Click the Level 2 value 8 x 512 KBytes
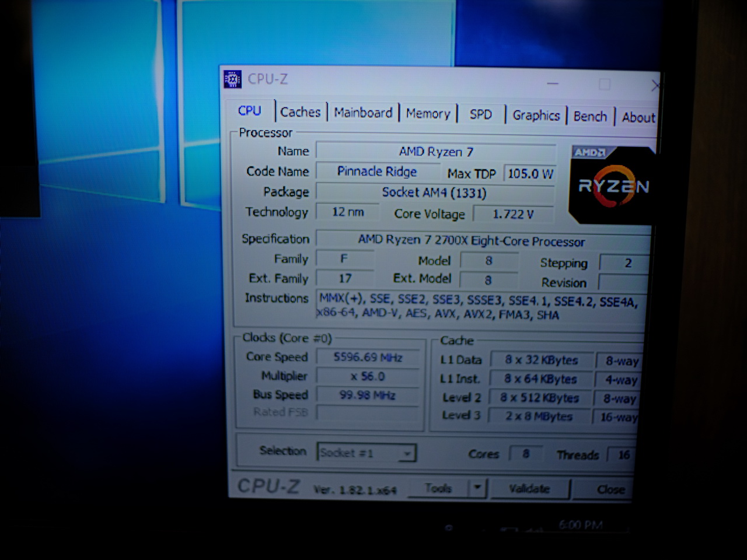The image size is (747, 560). [539, 398]
